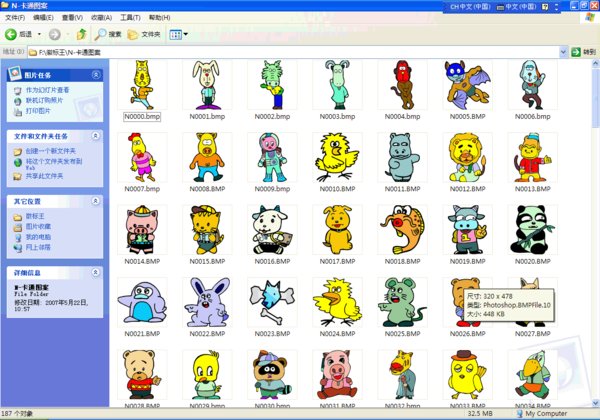
Task: Click the 我的电脑 link in sidebar
Action: click(x=38, y=236)
